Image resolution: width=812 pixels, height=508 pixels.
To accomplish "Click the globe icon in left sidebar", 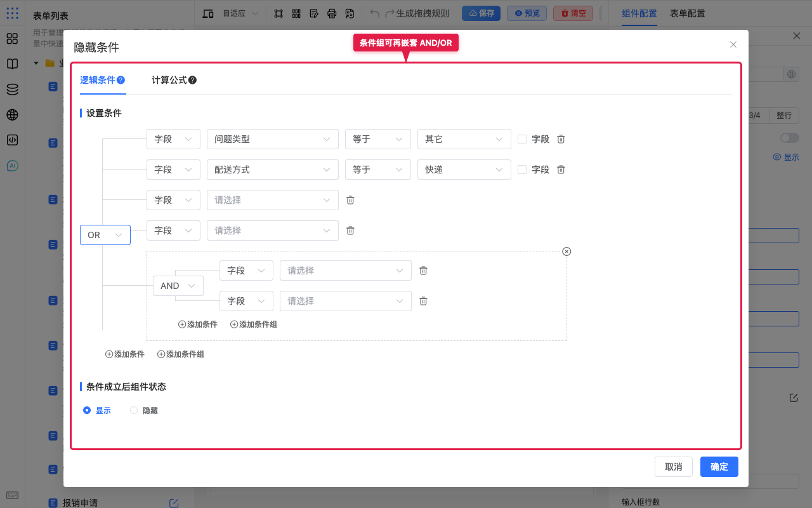I will 12,115.
